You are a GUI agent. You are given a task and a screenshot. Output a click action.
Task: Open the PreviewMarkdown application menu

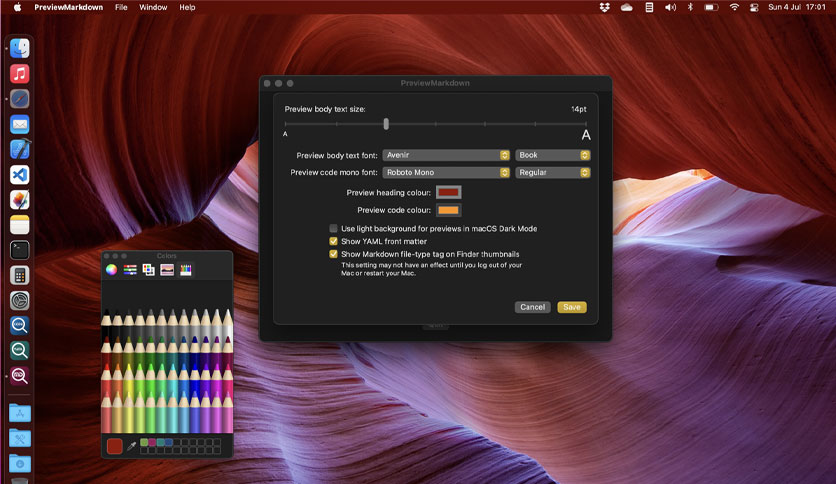(x=68, y=7)
